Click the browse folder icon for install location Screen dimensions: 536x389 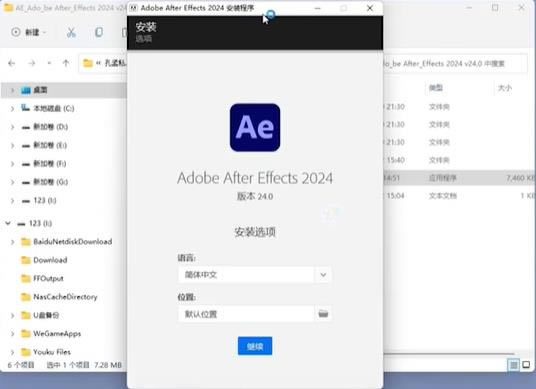[x=323, y=314]
